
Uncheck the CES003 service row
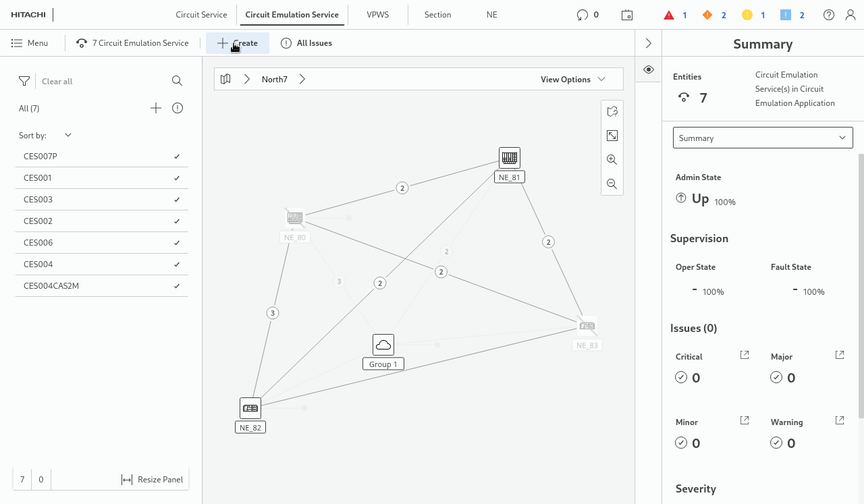coord(177,200)
